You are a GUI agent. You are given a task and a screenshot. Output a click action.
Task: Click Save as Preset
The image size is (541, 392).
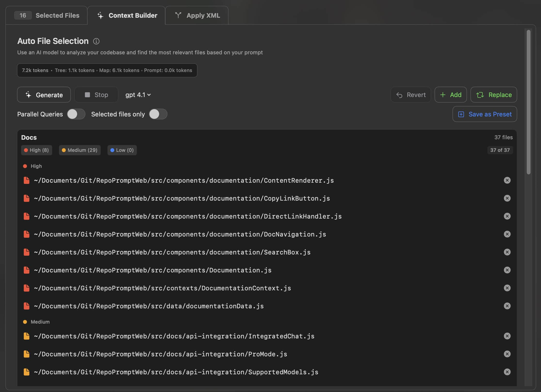pyautogui.click(x=484, y=114)
